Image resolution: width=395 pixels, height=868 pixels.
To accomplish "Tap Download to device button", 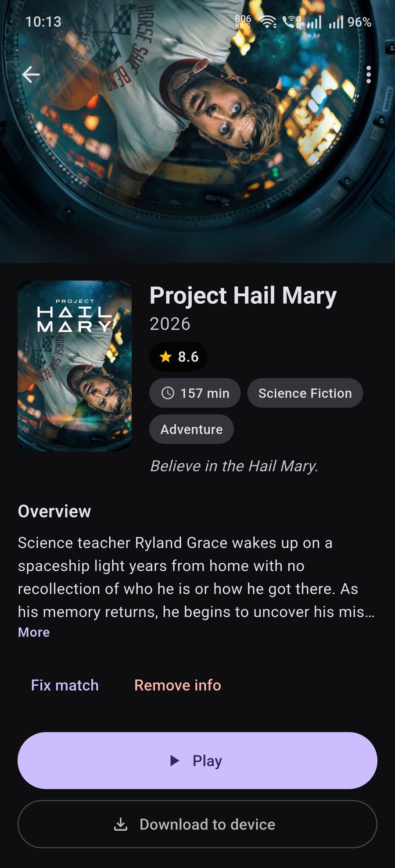I will coord(197,824).
